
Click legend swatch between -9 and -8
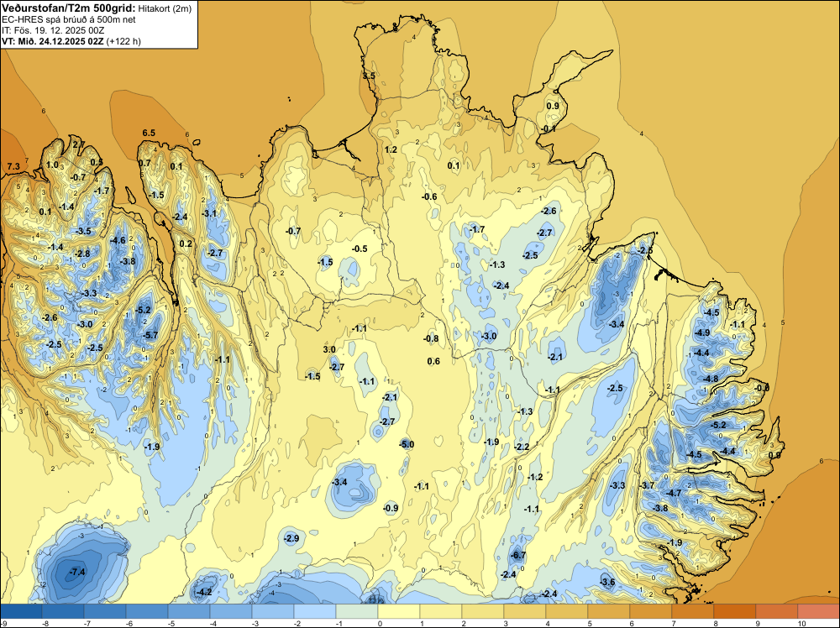click(21, 611)
